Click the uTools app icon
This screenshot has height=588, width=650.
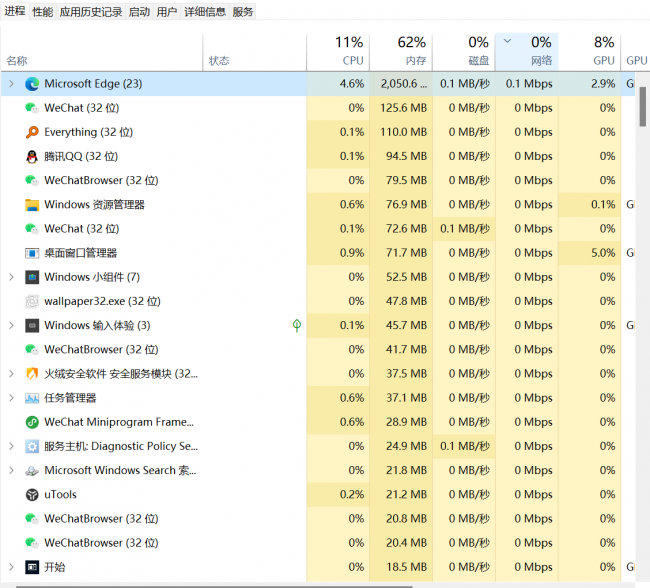[32, 495]
